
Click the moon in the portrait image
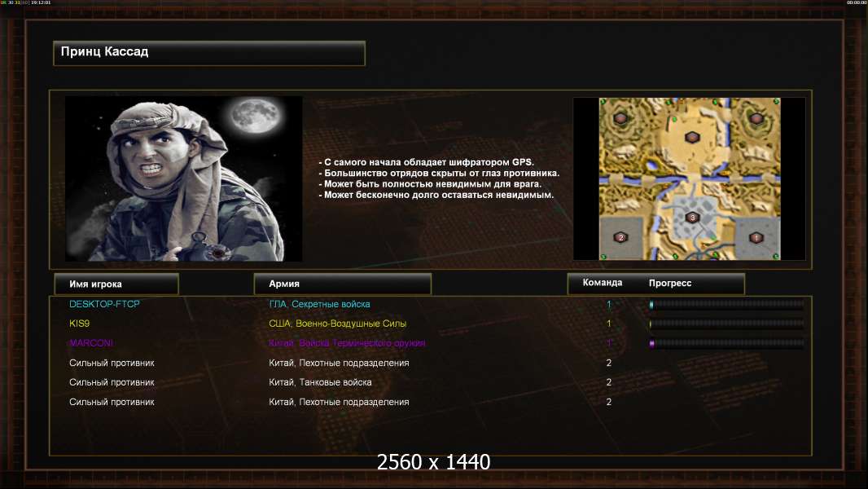point(255,115)
